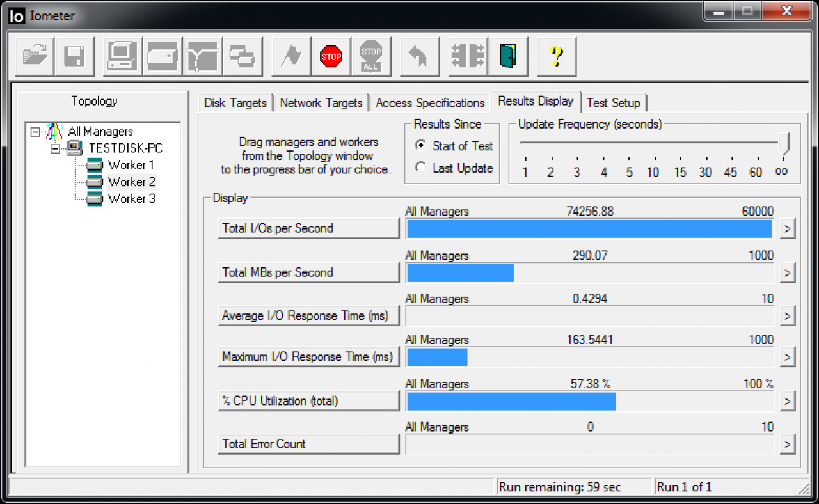
Task: Duplicate selected worker toolbar icon
Action: tap(243, 57)
